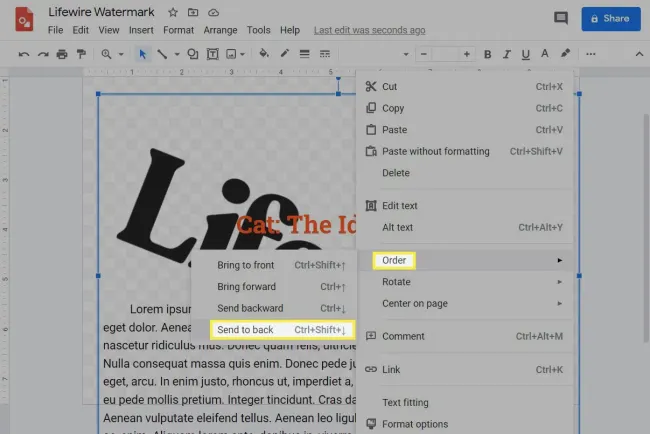650x434 pixels.
Task: Open the Tools menu
Action: (259, 30)
